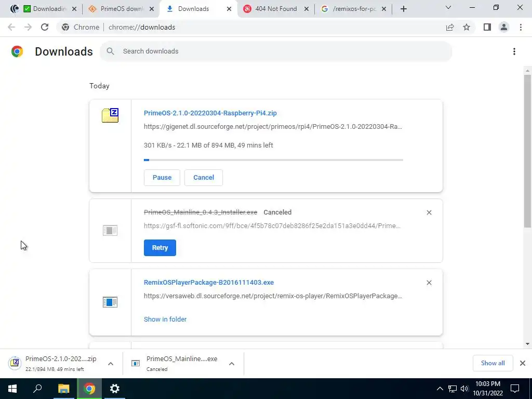Click the "Today" date heading
The width and height of the screenshot is (532, 399).
coord(99,86)
